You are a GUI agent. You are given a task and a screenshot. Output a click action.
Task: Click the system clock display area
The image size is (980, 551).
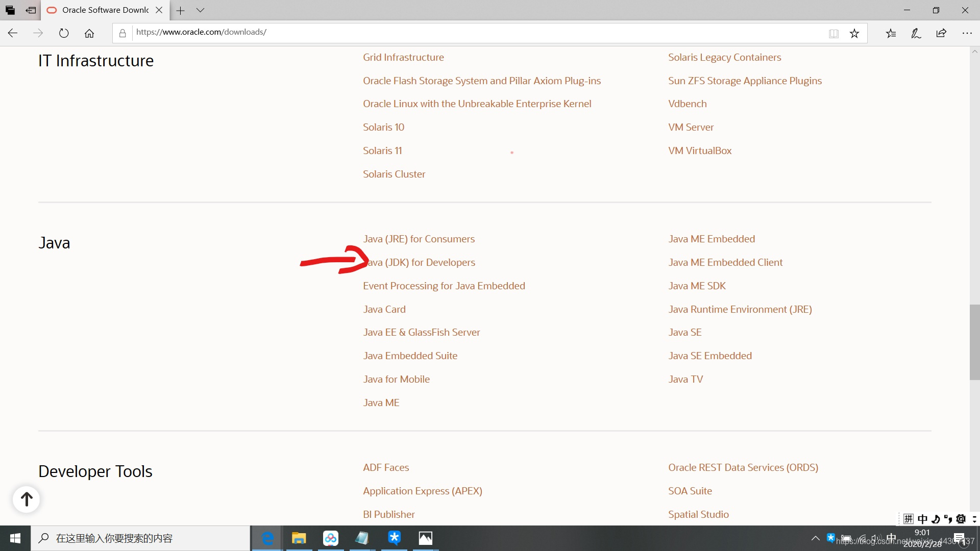coord(923,538)
